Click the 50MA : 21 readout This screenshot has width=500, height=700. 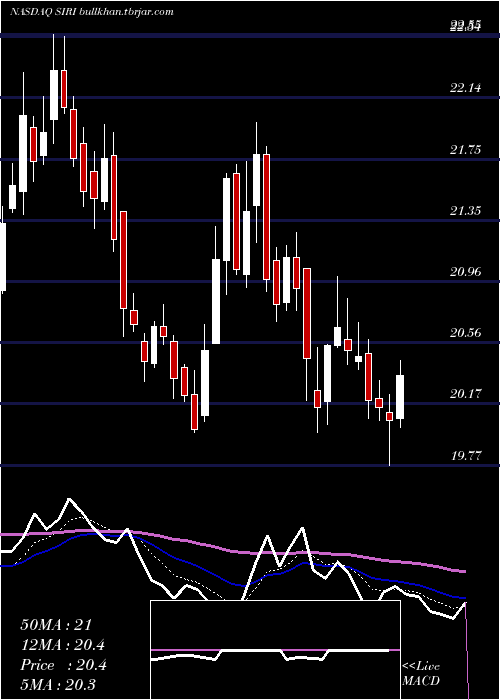[56, 625]
